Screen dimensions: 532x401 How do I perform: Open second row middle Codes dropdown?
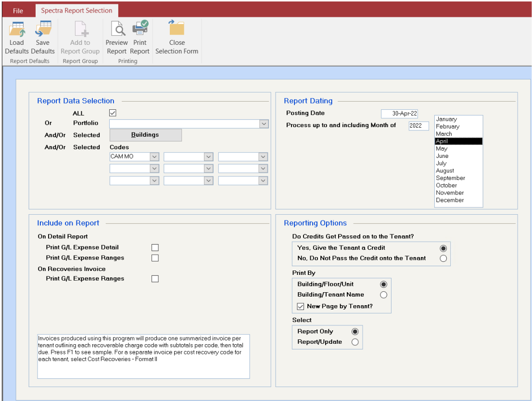point(209,168)
